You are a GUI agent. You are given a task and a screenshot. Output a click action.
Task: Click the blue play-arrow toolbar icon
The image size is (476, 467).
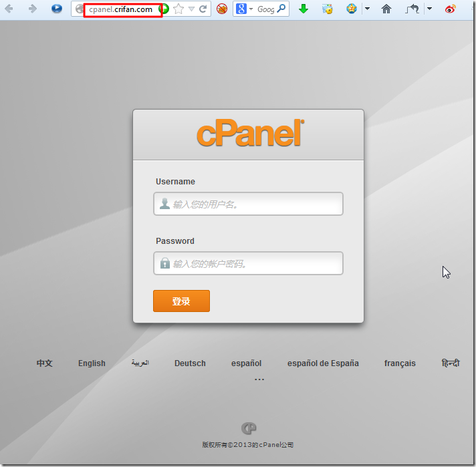(x=56, y=9)
